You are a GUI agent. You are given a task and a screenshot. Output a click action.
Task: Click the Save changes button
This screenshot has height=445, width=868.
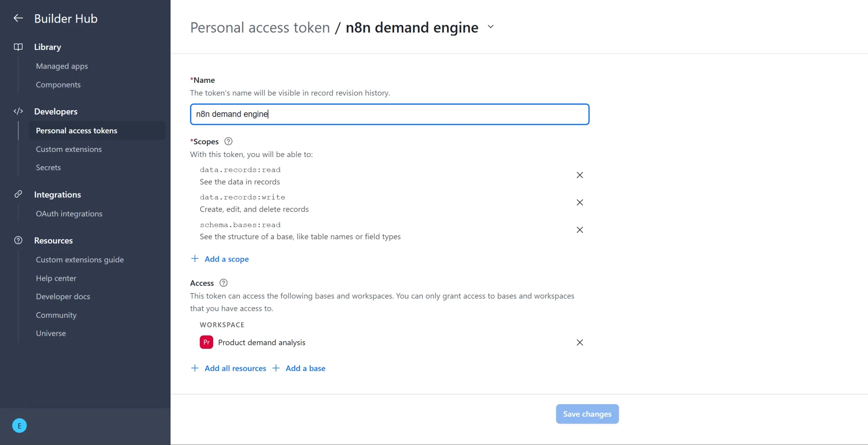point(587,414)
